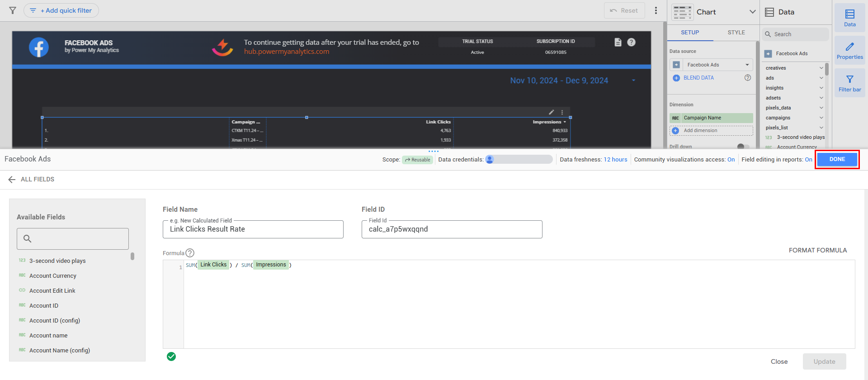Open the Properties panel icon
This screenshot has height=380, width=868.
(x=849, y=50)
